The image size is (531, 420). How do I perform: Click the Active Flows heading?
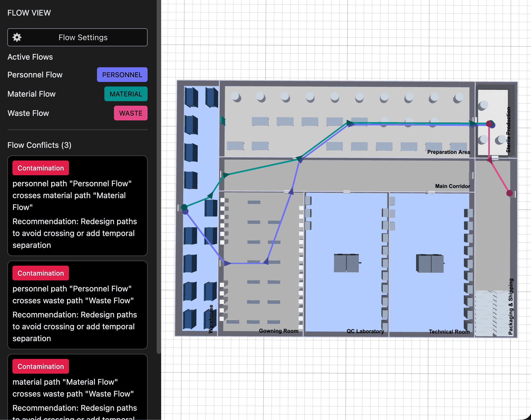(30, 57)
